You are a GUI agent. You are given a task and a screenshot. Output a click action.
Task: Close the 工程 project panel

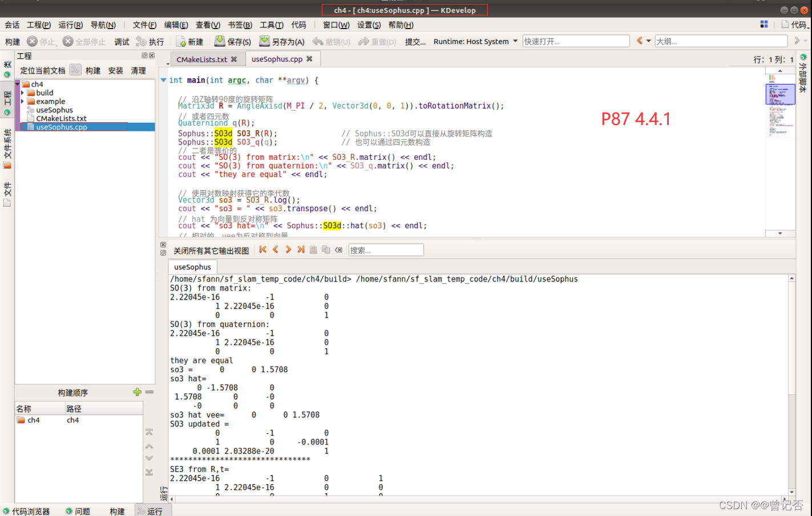click(x=152, y=55)
